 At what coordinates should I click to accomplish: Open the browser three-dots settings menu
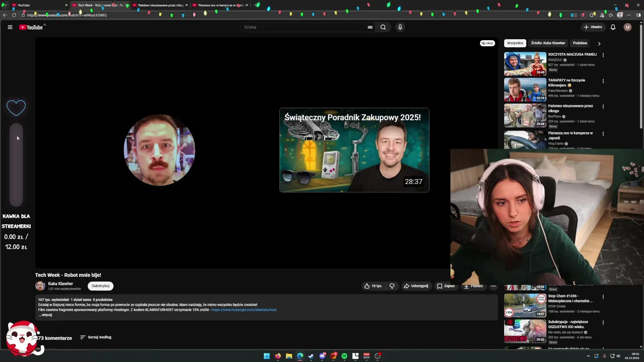pos(629,15)
